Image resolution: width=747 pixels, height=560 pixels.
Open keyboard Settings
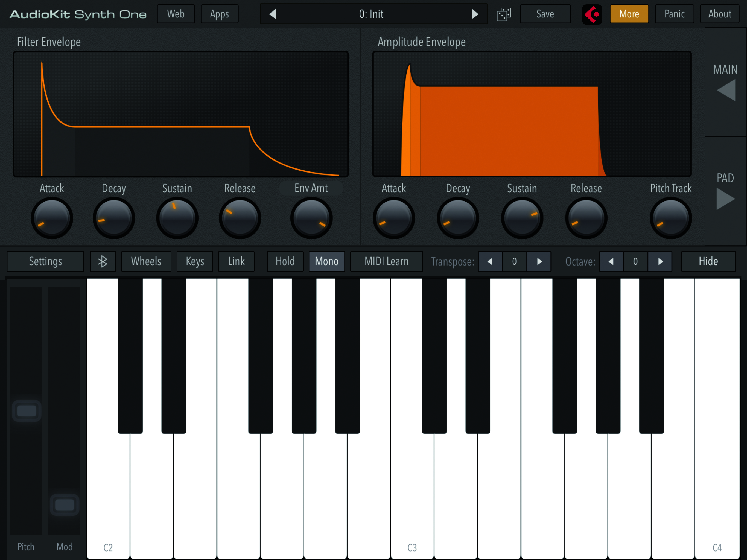click(45, 261)
